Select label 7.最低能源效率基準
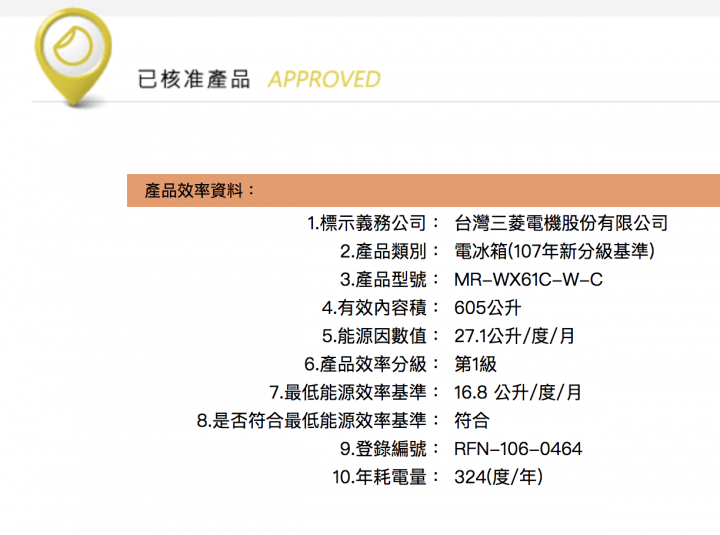 [x=354, y=392]
